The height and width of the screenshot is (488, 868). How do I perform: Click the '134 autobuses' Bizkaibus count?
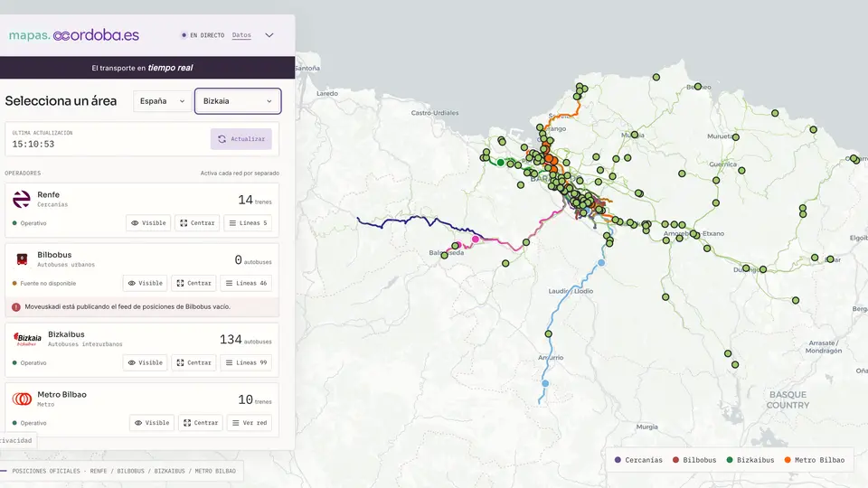(245, 340)
